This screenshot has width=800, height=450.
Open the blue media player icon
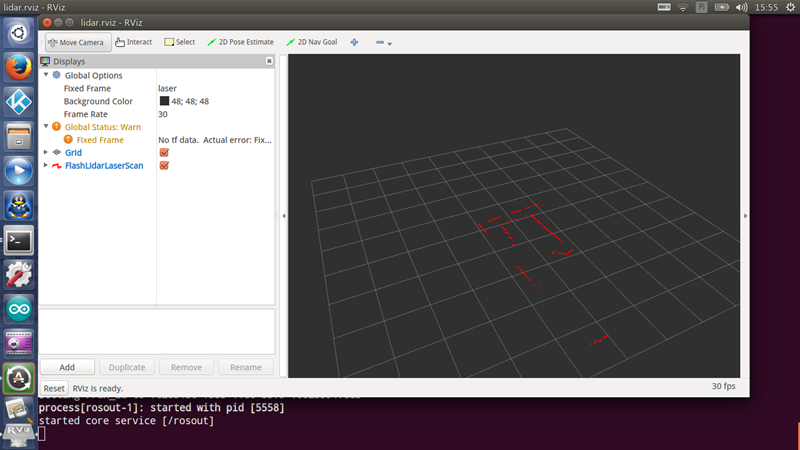click(x=18, y=171)
